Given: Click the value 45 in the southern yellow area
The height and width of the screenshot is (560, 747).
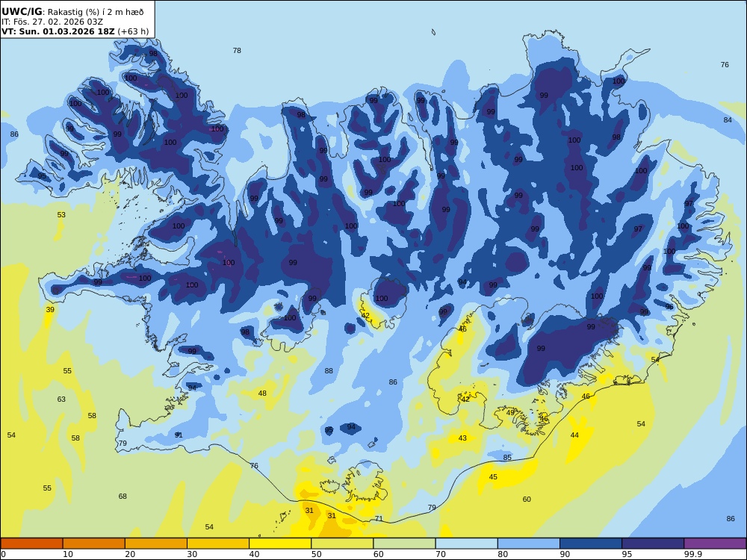Looking at the screenshot, I should tap(493, 476).
